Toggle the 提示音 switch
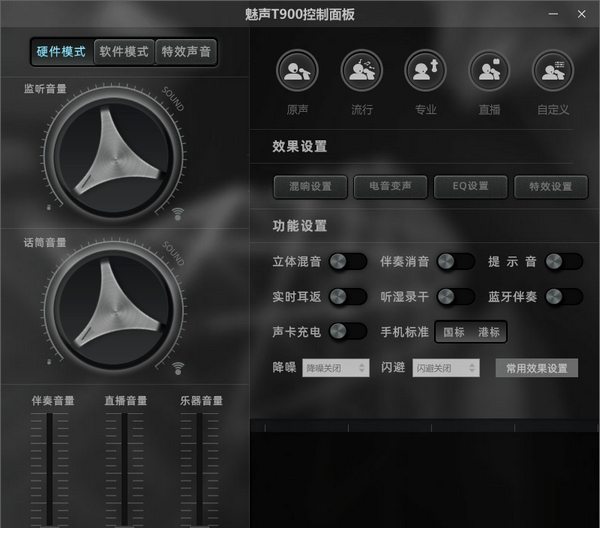 (x=564, y=262)
